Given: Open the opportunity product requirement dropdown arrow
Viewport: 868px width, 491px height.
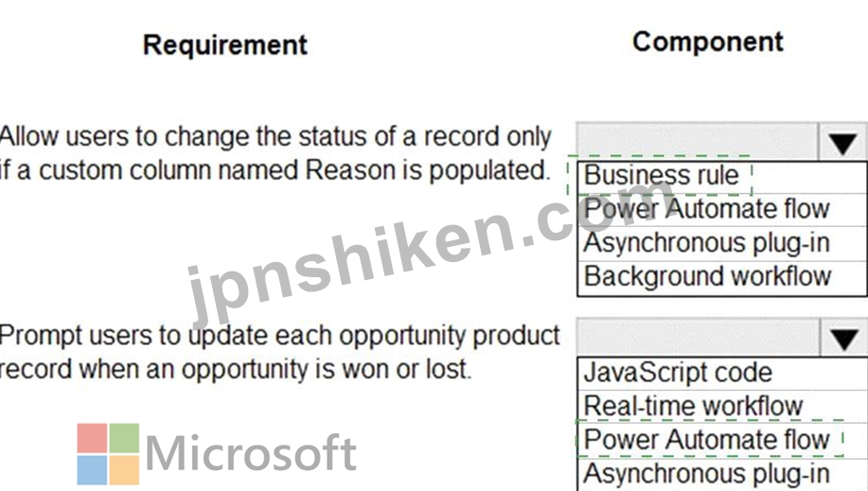Looking at the screenshot, I should 843,338.
